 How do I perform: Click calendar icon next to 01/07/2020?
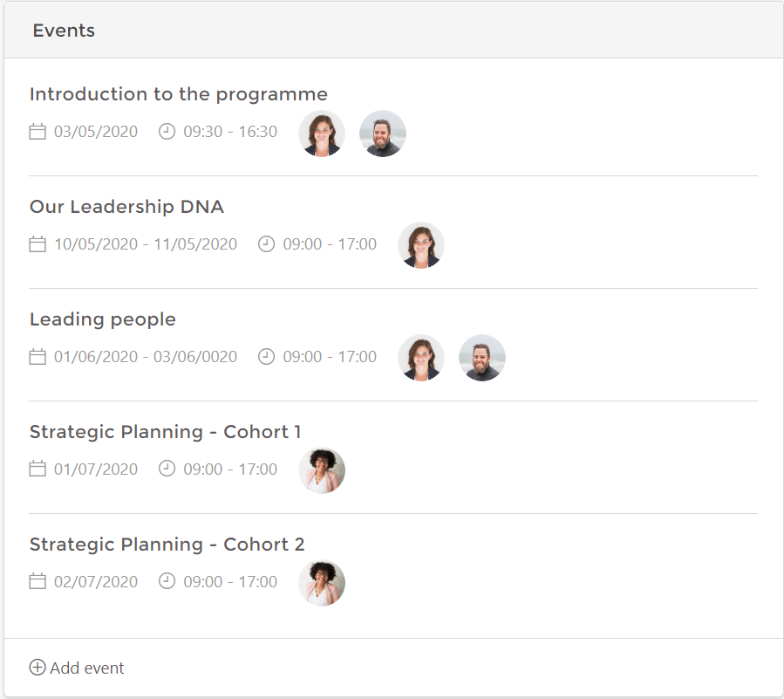point(37,469)
